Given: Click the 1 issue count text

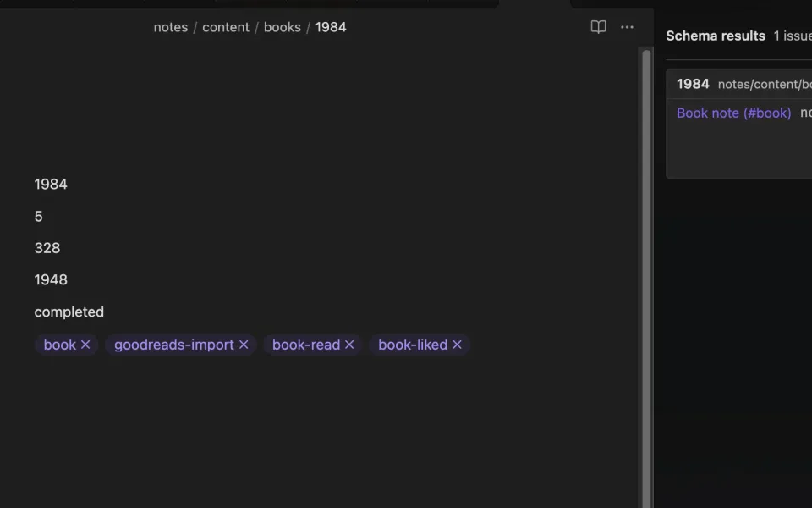Looking at the screenshot, I should point(793,36).
